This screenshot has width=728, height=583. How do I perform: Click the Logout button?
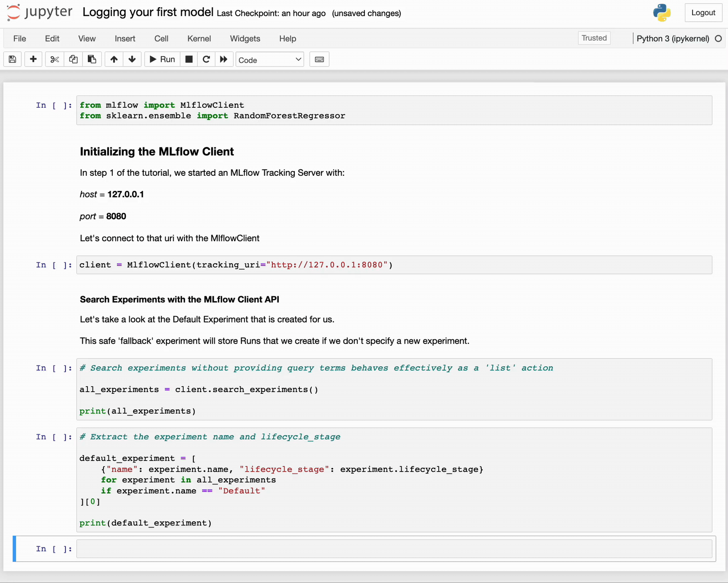[703, 13]
